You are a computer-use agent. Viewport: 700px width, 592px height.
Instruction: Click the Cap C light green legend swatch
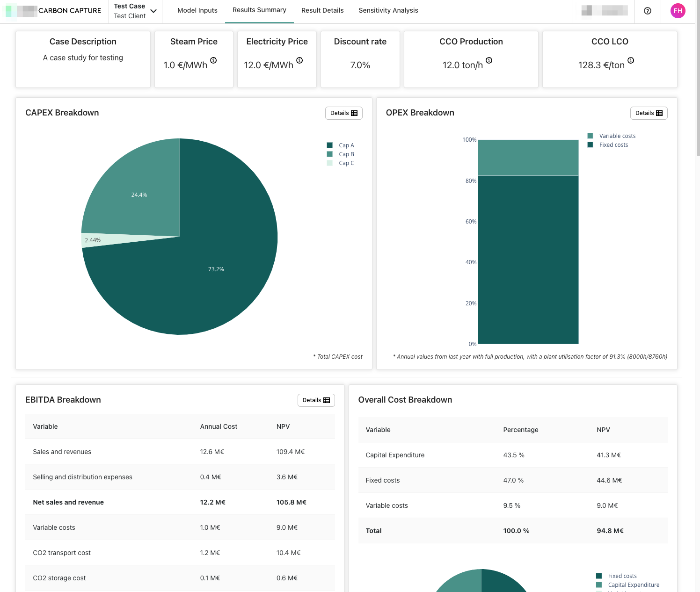pos(330,163)
